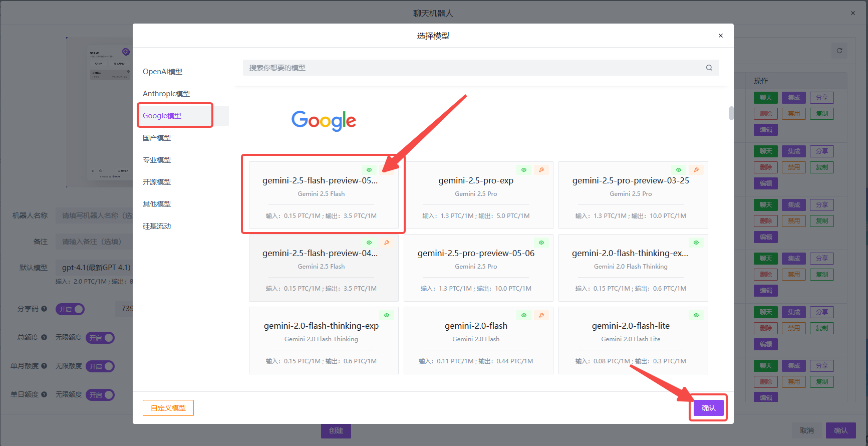The image size is (868, 446).
Task: Toggle the 总额度 无限额度 switch
Action: point(100,338)
